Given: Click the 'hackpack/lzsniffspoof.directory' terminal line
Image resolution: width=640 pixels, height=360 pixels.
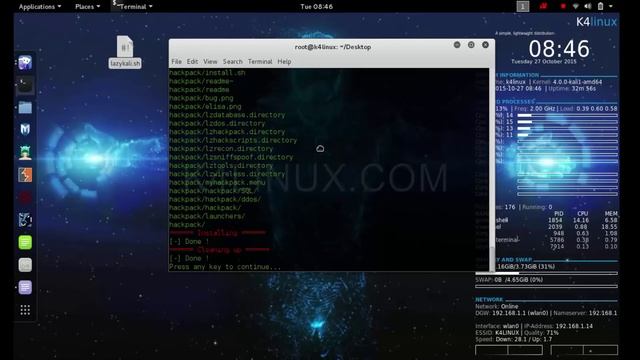Looking at the screenshot, I should [231, 157].
